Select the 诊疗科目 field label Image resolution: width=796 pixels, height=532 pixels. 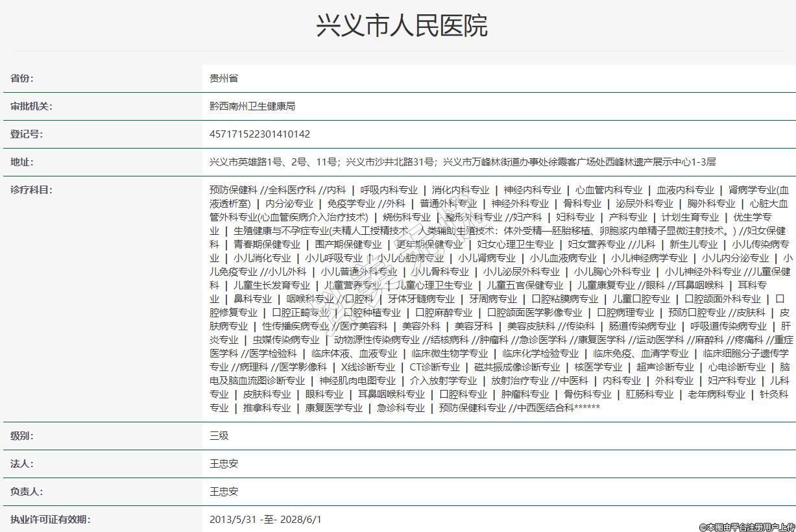point(31,190)
